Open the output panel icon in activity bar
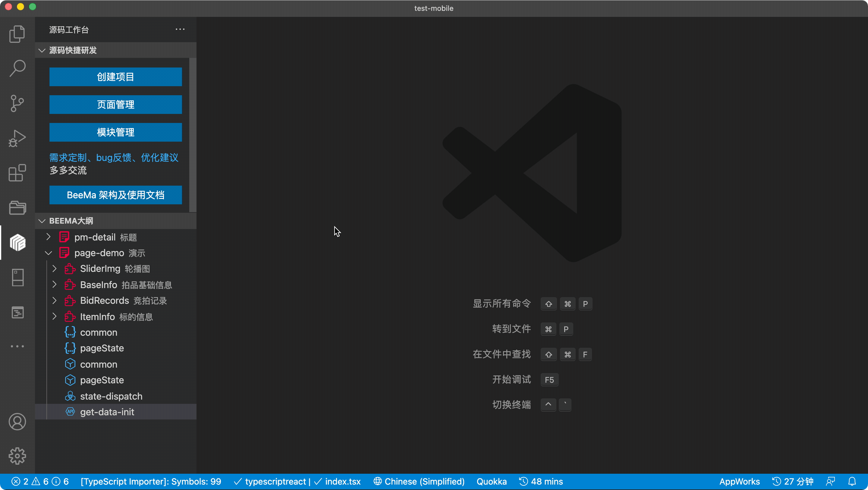The width and height of the screenshot is (868, 490). tap(17, 313)
